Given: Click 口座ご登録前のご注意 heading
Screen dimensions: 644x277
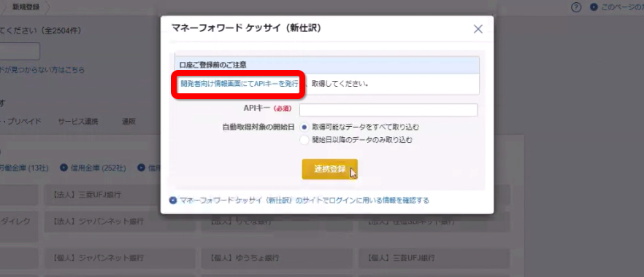Looking at the screenshot, I should (212, 65).
